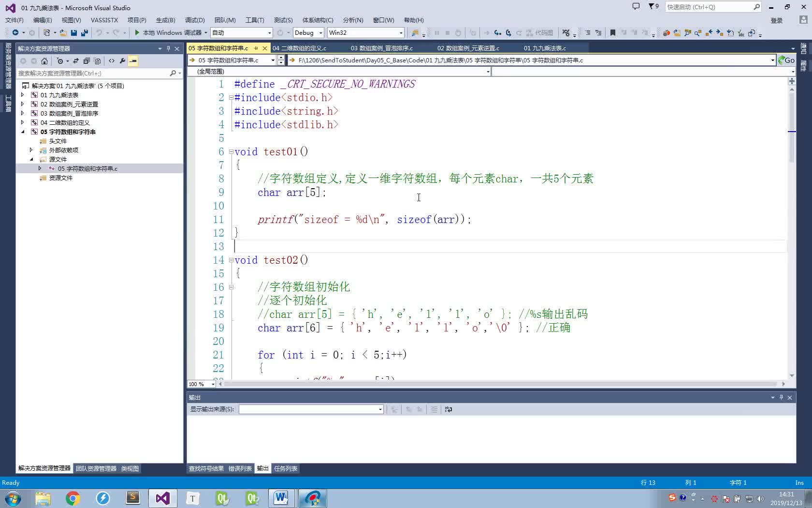This screenshot has width=812, height=508.
Task: Click the Open File folder icon
Action: pyautogui.click(x=63, y=32)
